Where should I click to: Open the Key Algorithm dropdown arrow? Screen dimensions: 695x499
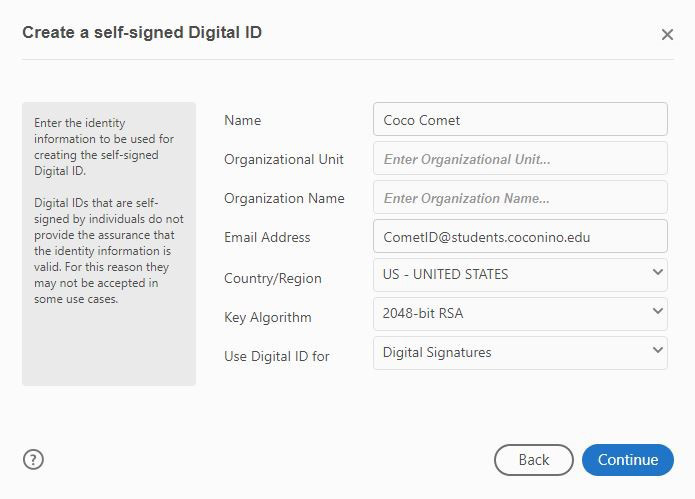(657, 311)
